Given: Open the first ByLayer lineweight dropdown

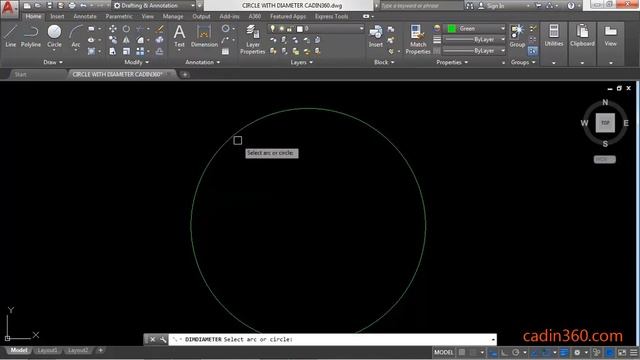Looking at the screenshot, I should tap(474, 40).
